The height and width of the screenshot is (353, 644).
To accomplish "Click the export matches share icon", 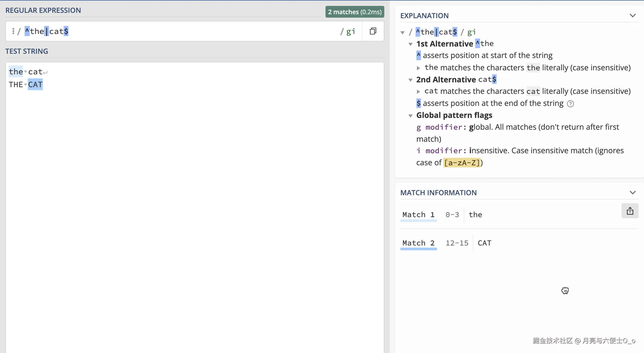I will click(x=630, y=211).
